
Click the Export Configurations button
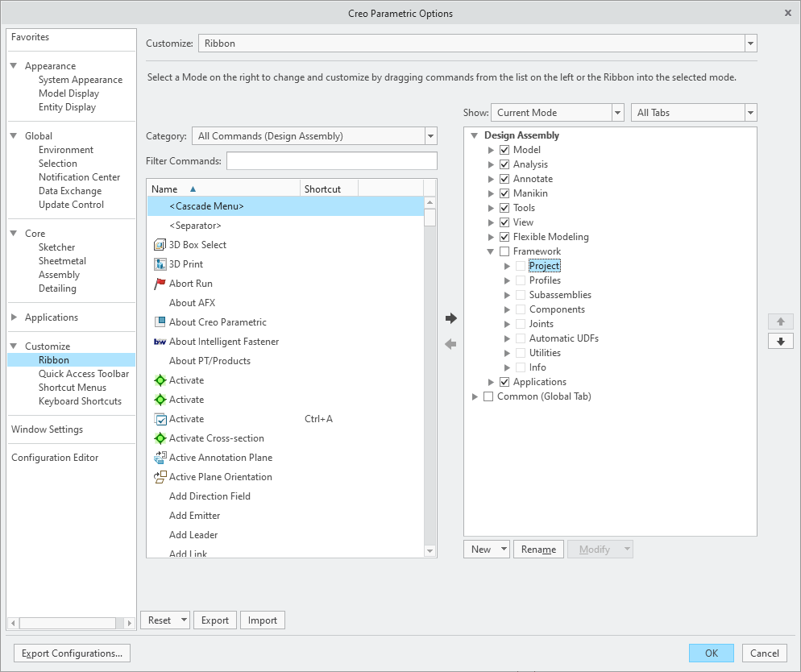(x=71, y=653)
